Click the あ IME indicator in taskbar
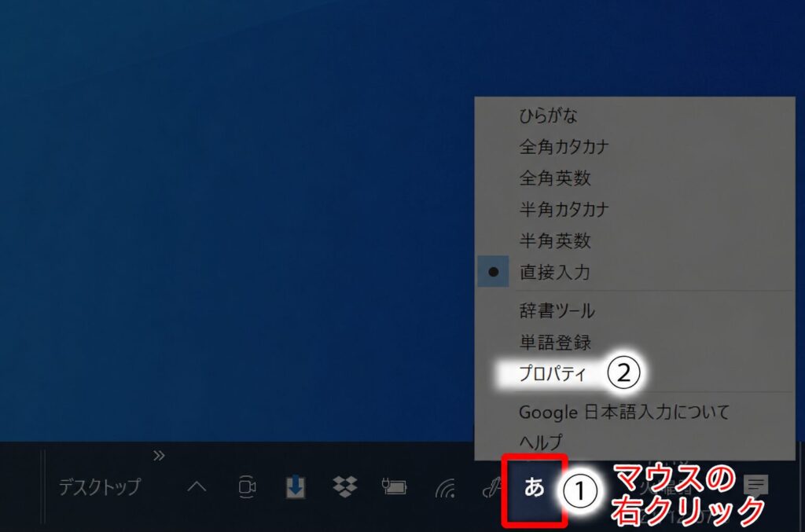This screenshot has width=805, height=532. click(535, 487)
